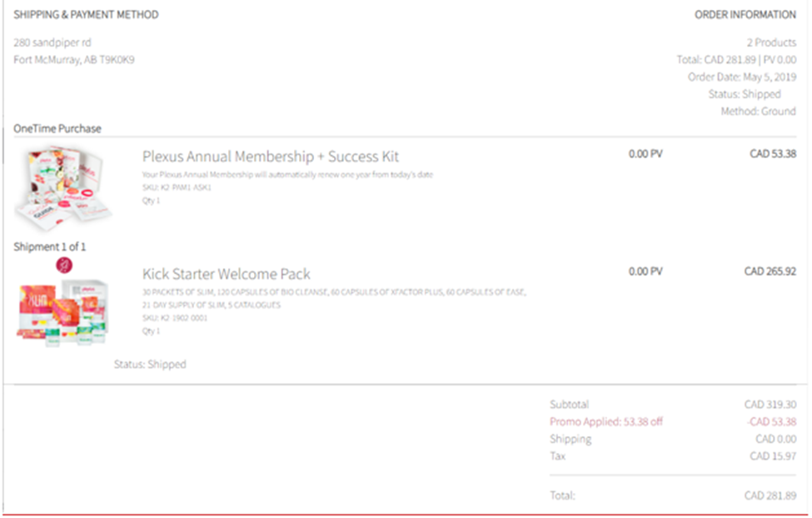Click the Plexus Annual Membership + Success Kit title
Screen dimensions: 812x518
[x=271, y=157]
